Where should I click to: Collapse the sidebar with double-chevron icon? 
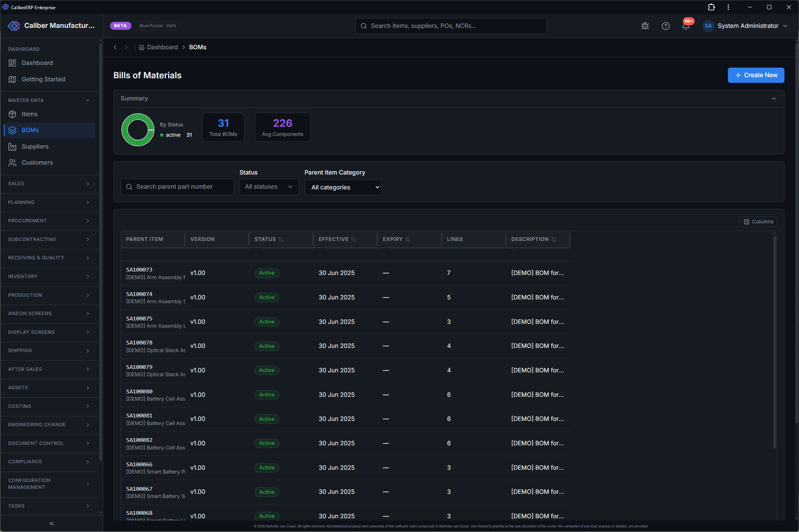pos(52,524)
